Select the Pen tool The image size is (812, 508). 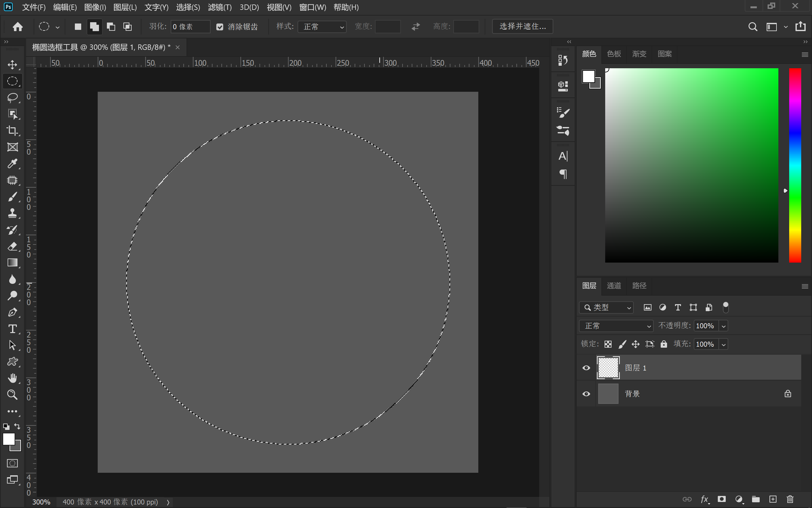[12, 312]
